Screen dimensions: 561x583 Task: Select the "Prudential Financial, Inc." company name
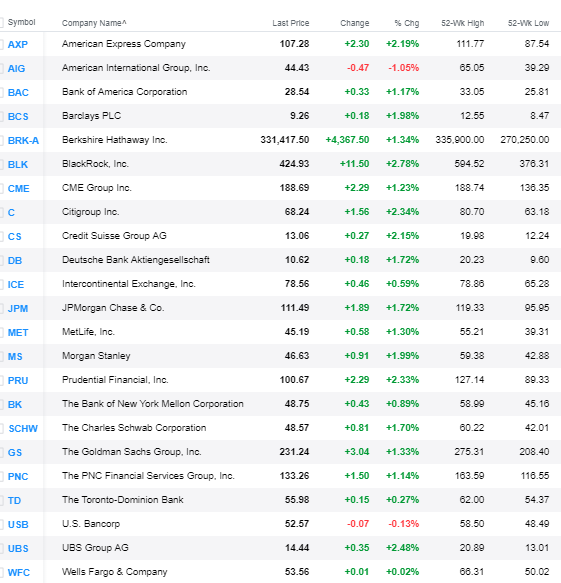point(115,380)
